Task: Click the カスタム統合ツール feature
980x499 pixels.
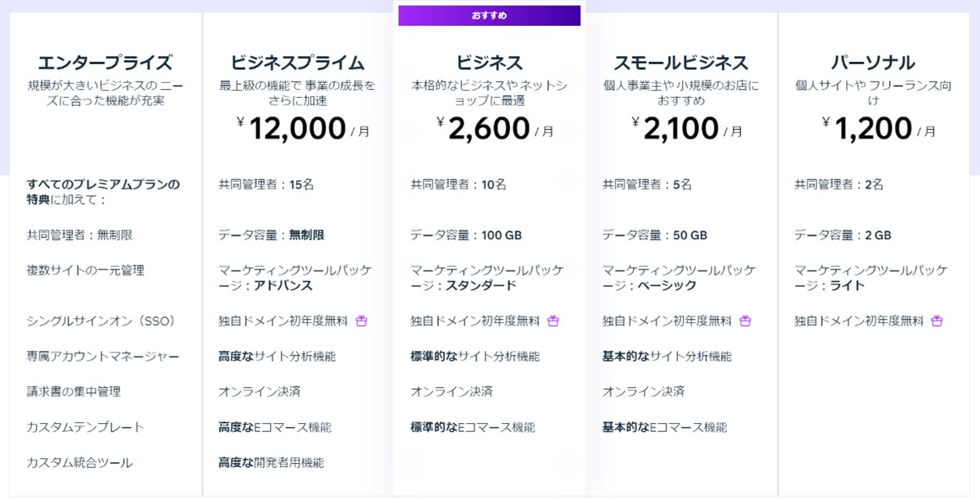Action: click(x=79, y=463)
